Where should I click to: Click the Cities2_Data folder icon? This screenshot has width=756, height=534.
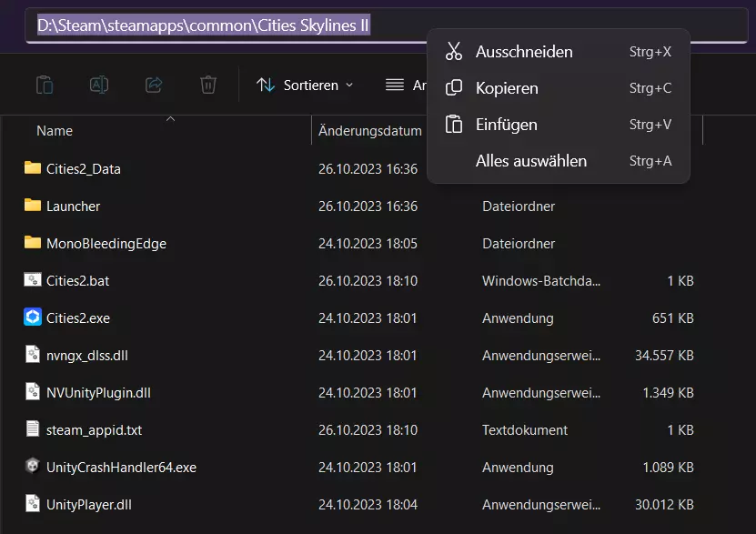pyautogui.click(x=33, y=168)
